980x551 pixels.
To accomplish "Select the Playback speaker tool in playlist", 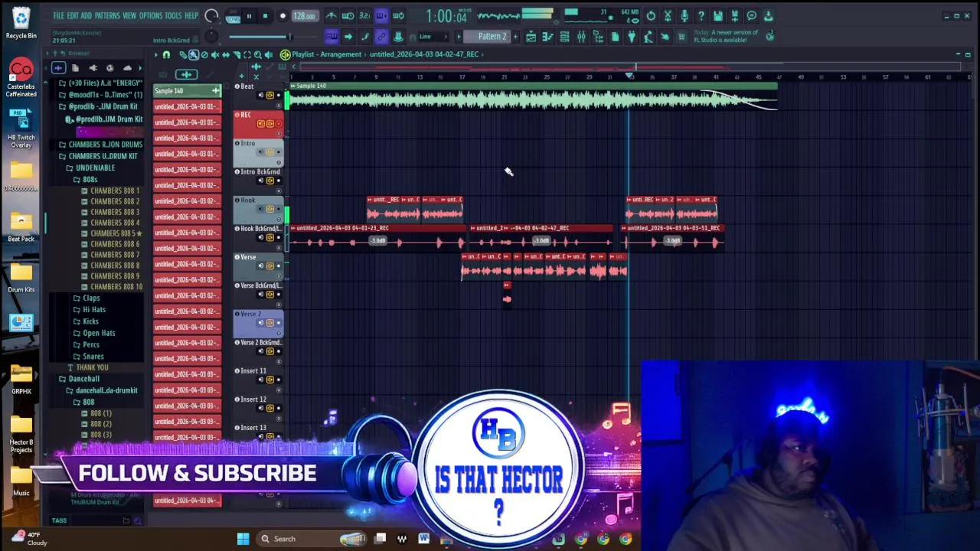I will [268, 54].
